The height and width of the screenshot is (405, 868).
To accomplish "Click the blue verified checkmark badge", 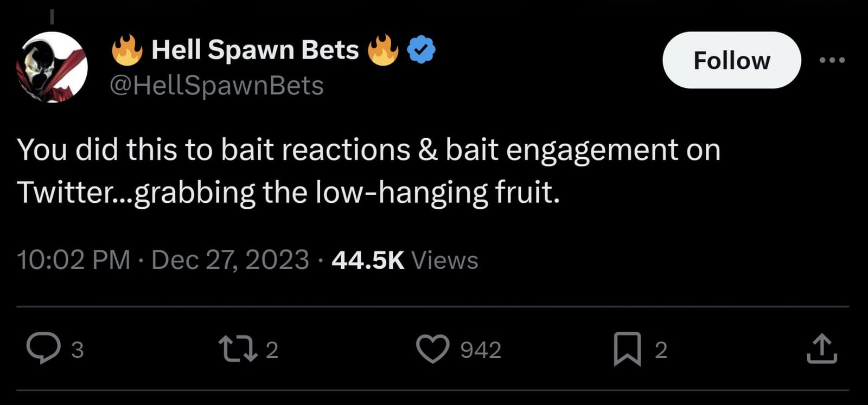I will click(421, 50).
